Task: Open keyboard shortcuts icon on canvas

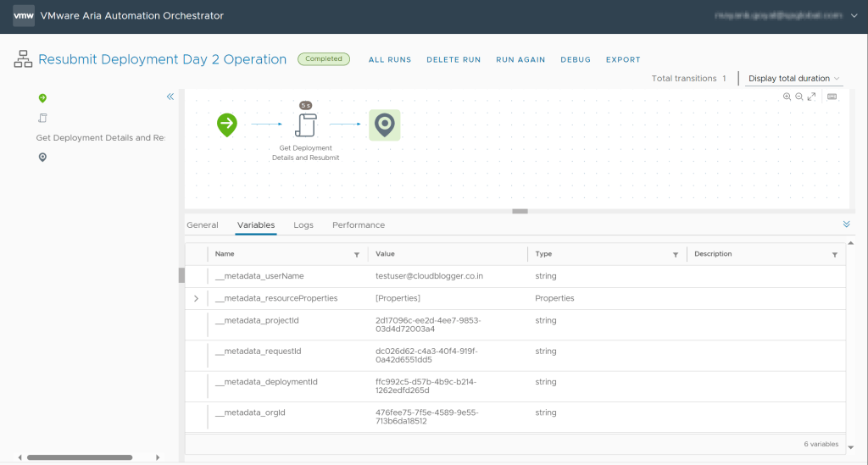Action: coord(832,97)
